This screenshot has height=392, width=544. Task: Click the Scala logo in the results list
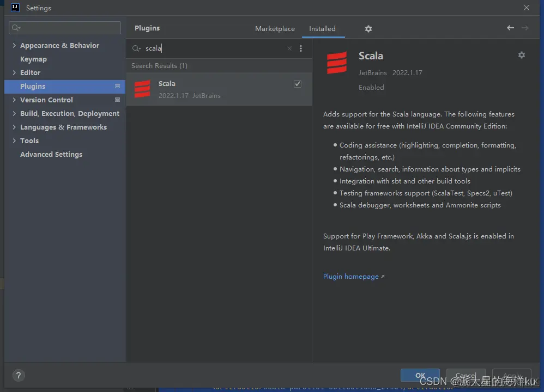pyautogui.click(x=142, y=89)
